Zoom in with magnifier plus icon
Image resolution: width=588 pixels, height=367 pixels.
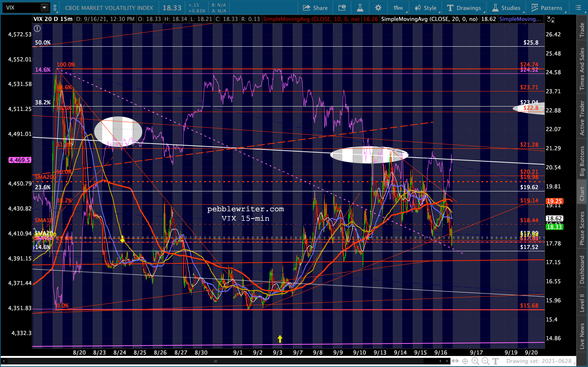click(x=475, y=361)
